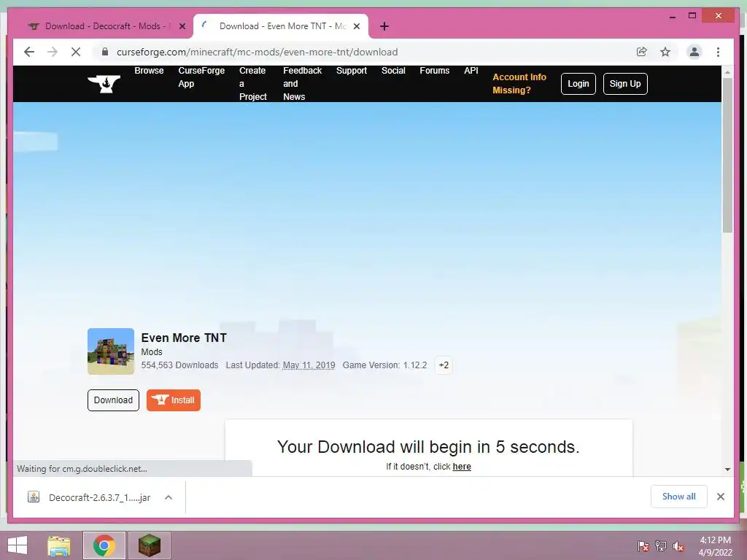Click the Sign Up button
This screenshot has height=560, width=747.
(625, 84)
